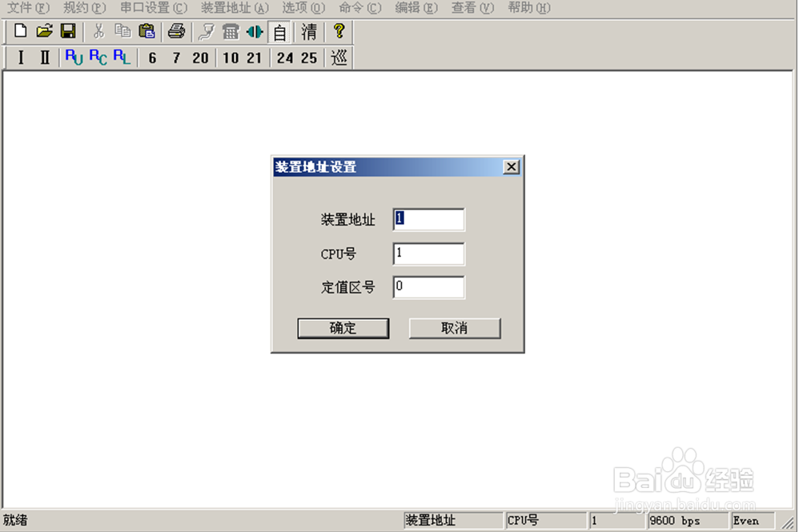
Task: Click the RC toolbar icon
Action: point(98,58)
